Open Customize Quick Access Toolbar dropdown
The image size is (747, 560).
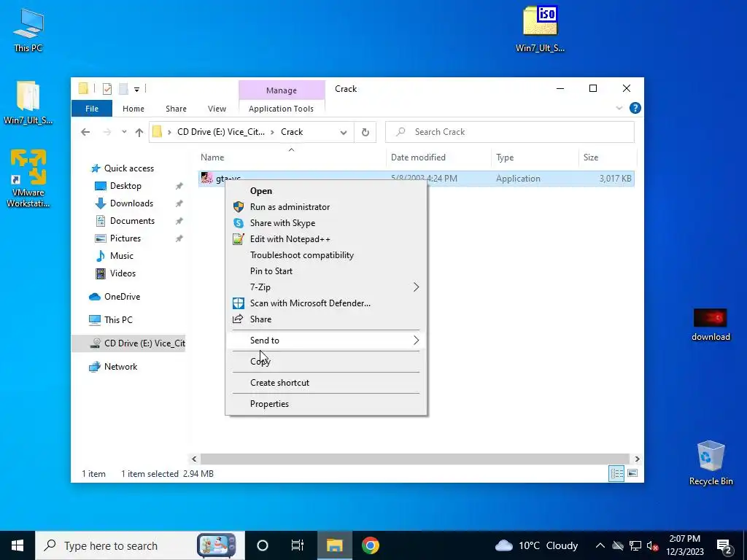[136, 89]
